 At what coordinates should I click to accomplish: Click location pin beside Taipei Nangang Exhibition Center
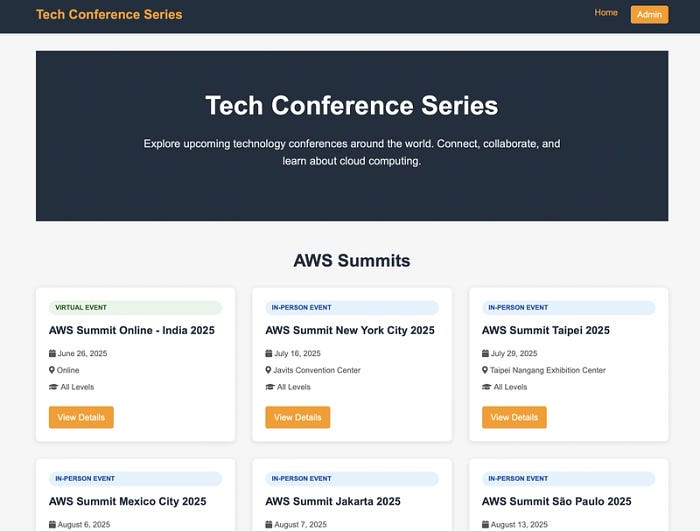point(485,370)
